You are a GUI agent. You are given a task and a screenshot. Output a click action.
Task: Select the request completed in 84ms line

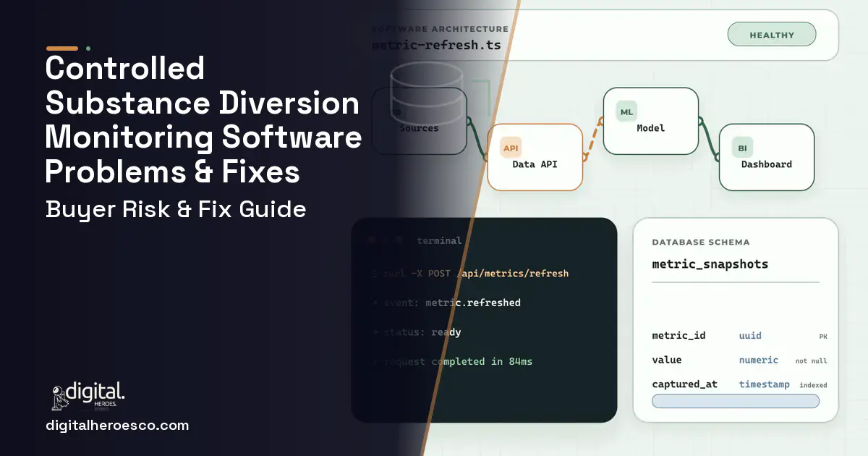452,361
